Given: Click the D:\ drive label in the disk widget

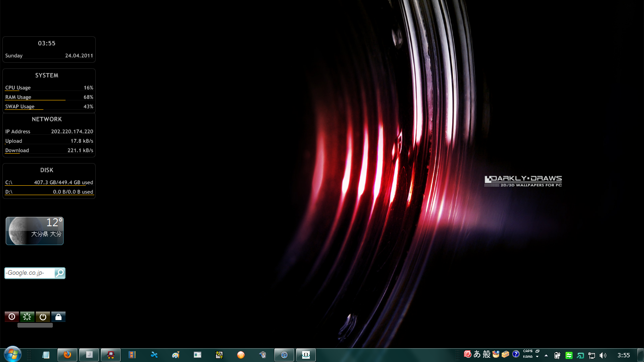Looking at the screenshot, I should (x=9, y=192).
